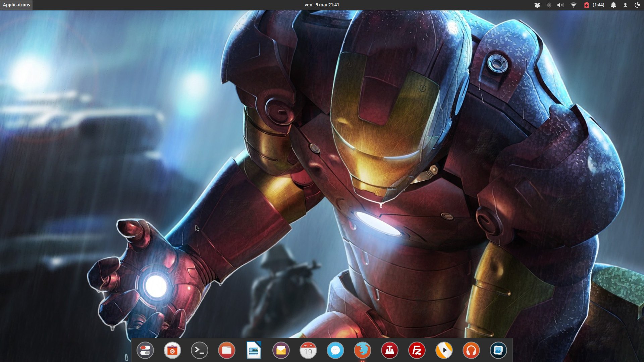Open the Applications menu
The width and height of the screenshot is (644, 362).
pyautogui.click(x=16, y=5)
